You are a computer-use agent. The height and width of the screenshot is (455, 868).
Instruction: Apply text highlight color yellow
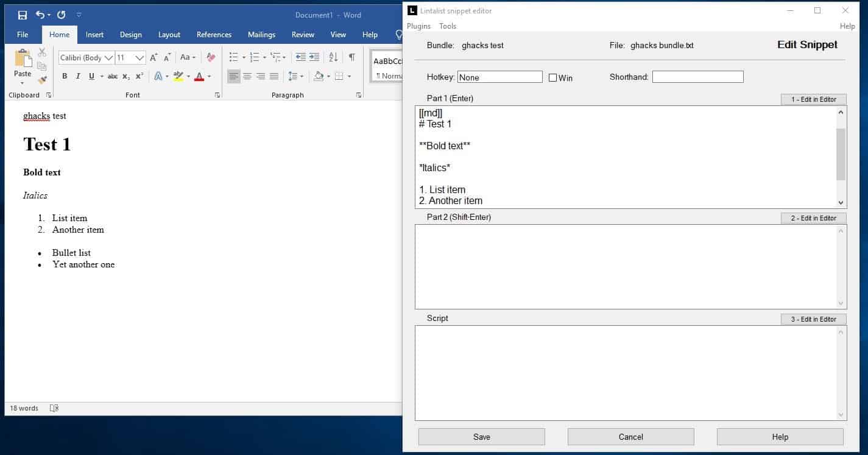[x=178, y=76]
